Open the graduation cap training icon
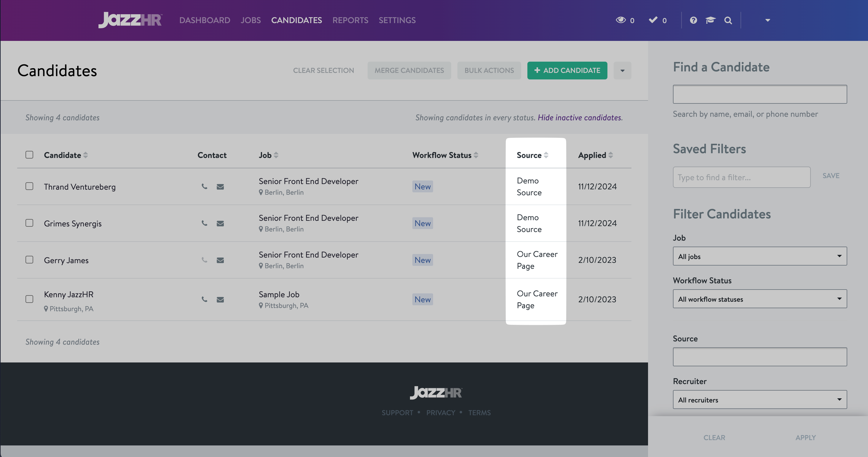Image resolution: width=868 pixels, height=457 pixels. [710, 20]
